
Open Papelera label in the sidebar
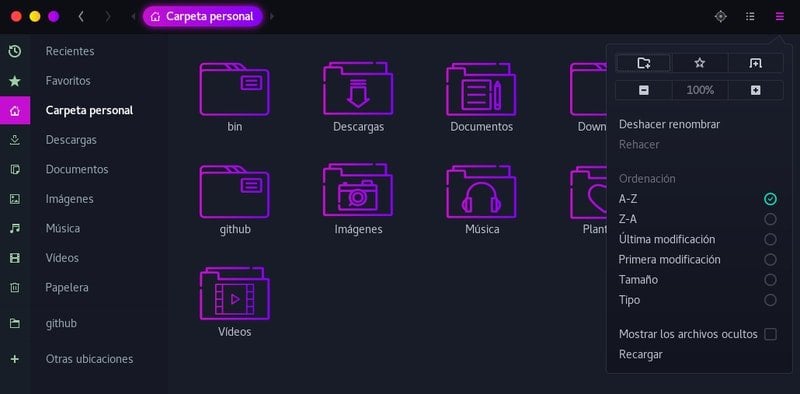pos(67,287)
